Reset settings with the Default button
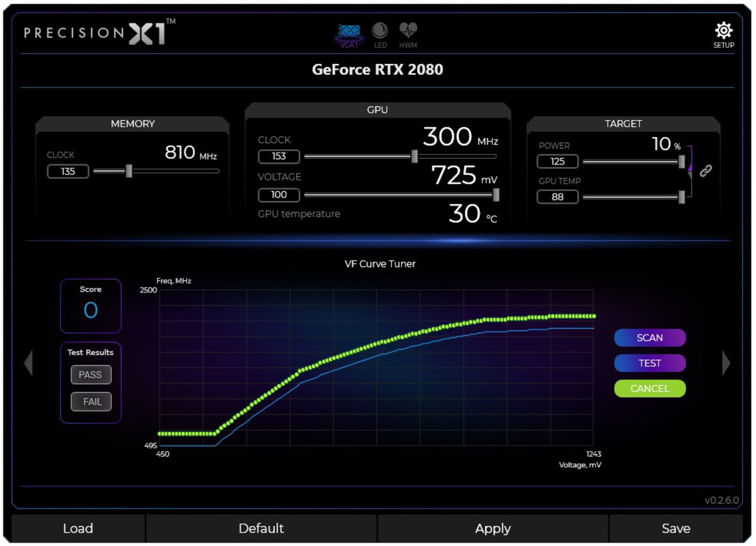This screenshot has height=546, width=756. coord(261,529)
